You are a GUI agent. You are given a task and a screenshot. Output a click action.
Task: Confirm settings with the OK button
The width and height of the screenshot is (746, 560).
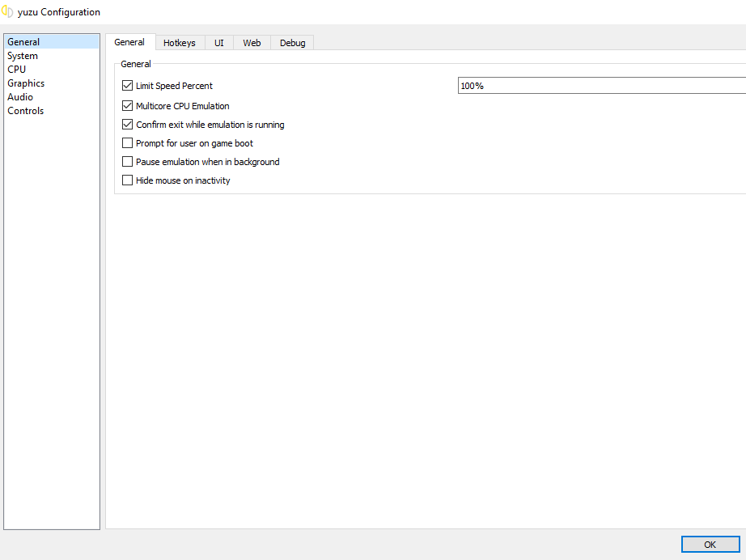coord(710,545)
